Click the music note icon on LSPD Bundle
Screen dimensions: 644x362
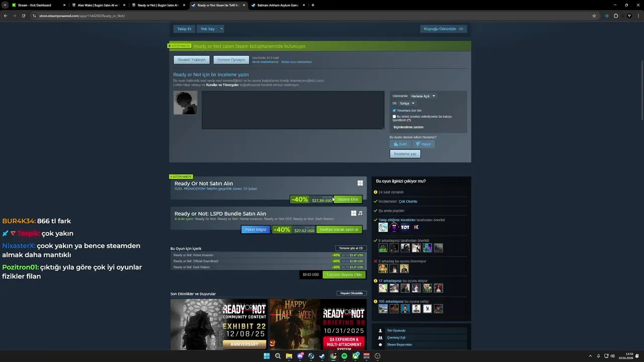360,213
